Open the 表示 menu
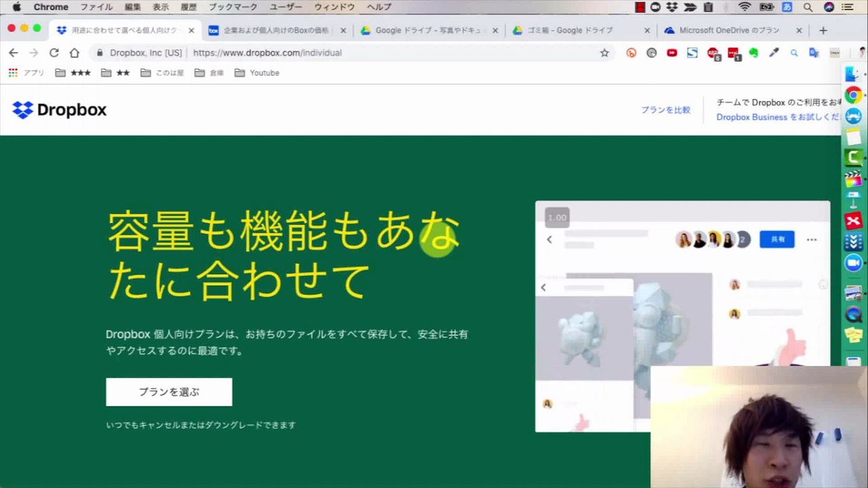The width and height of the screenshot is (868, 488). 161,7
